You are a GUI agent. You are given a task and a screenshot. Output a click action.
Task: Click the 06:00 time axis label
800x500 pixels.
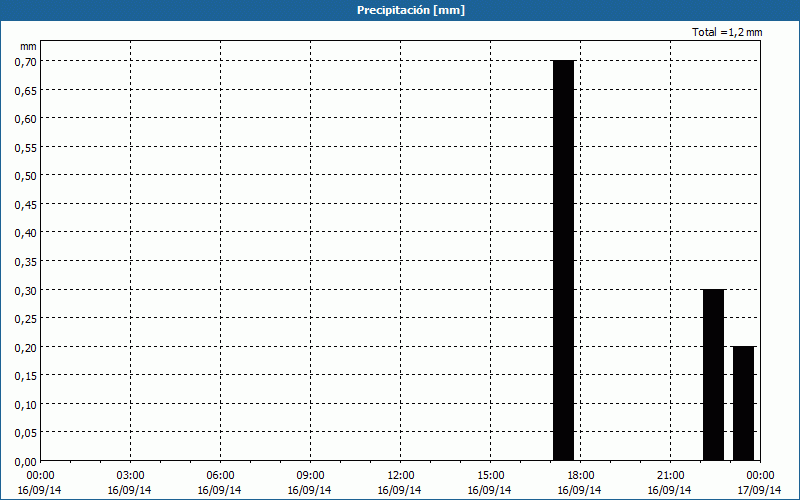point(220,475)
